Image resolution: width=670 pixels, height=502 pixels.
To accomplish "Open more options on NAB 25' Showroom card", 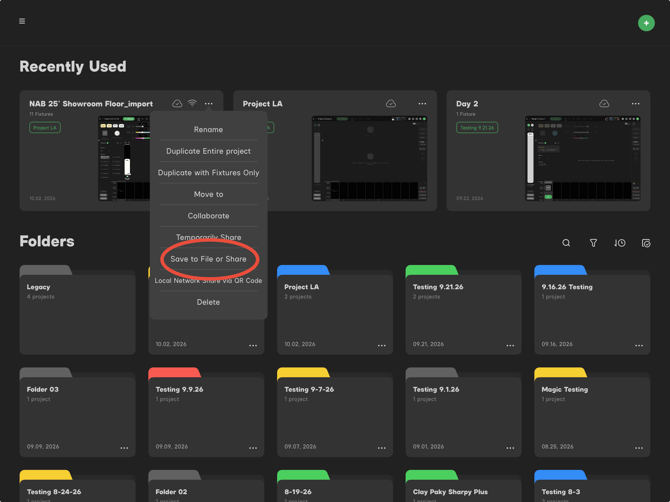I will click(x=209, y=103).
